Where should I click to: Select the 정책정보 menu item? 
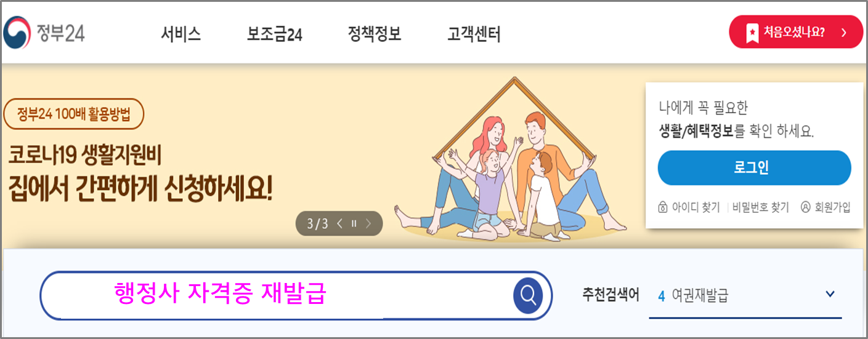[x=375, y=34]
